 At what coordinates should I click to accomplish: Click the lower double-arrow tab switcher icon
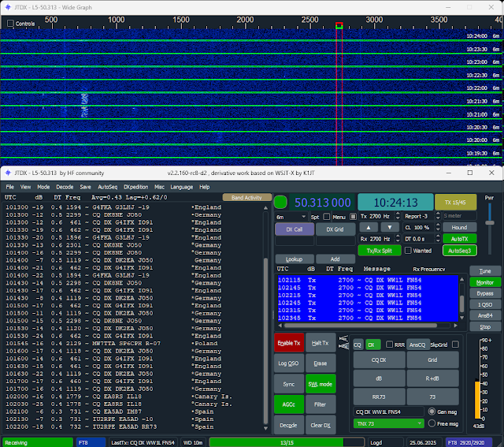[x=343, y=346]
